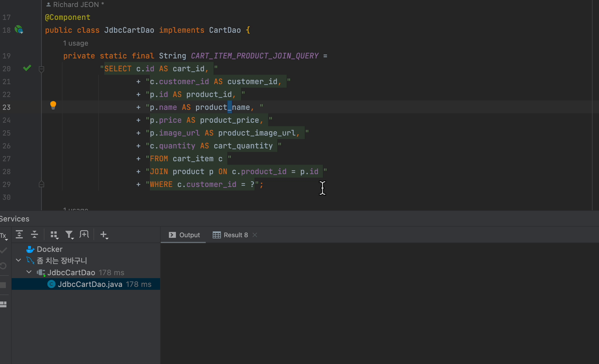Click the Add Service plus icon

(104, 235)
